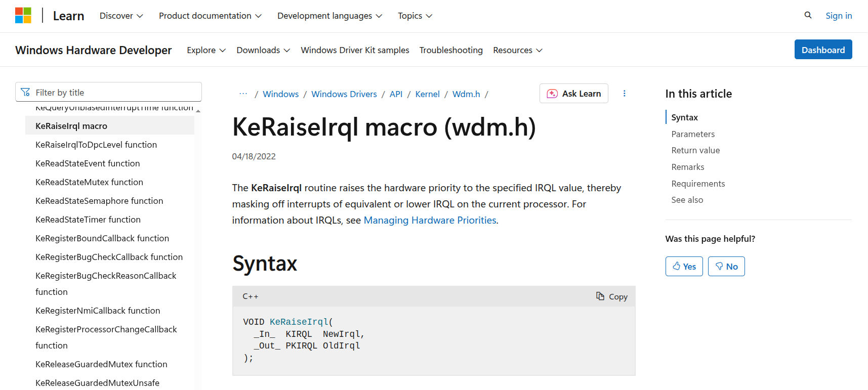Screen dimensions: 868x390
Task: Open KeReadStateSemaphore function
Action: point(99,201)
